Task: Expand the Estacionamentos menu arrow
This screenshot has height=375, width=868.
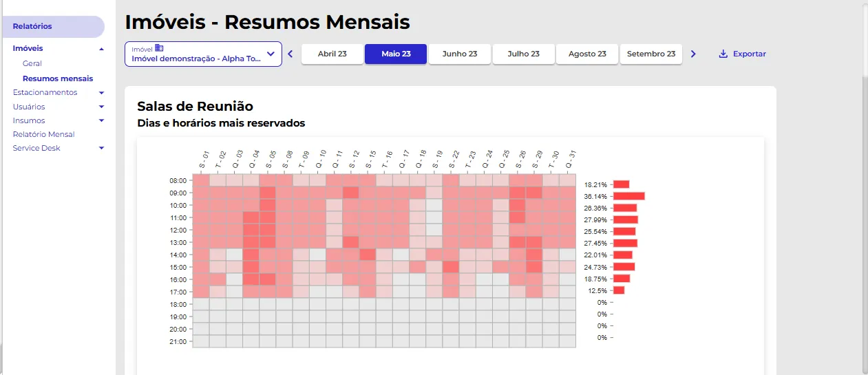Action: [101, 92]
